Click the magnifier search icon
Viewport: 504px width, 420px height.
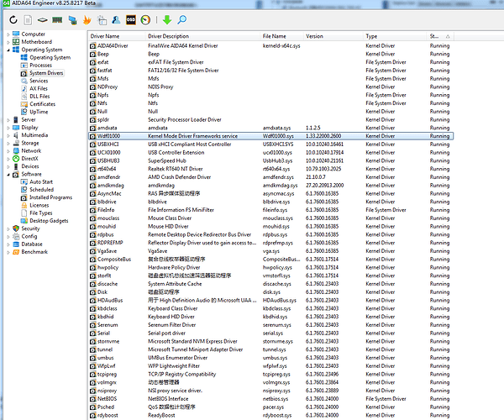pyautogui.click(x=181, y=20)
